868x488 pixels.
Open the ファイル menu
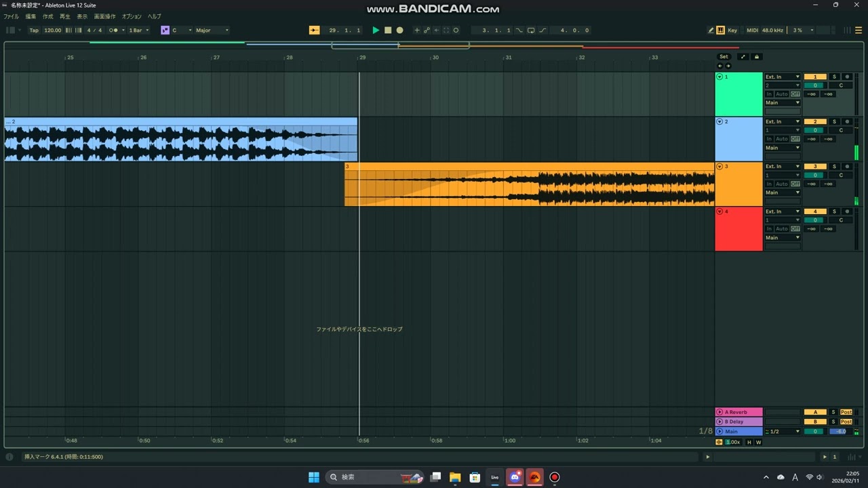coord(12,16)
